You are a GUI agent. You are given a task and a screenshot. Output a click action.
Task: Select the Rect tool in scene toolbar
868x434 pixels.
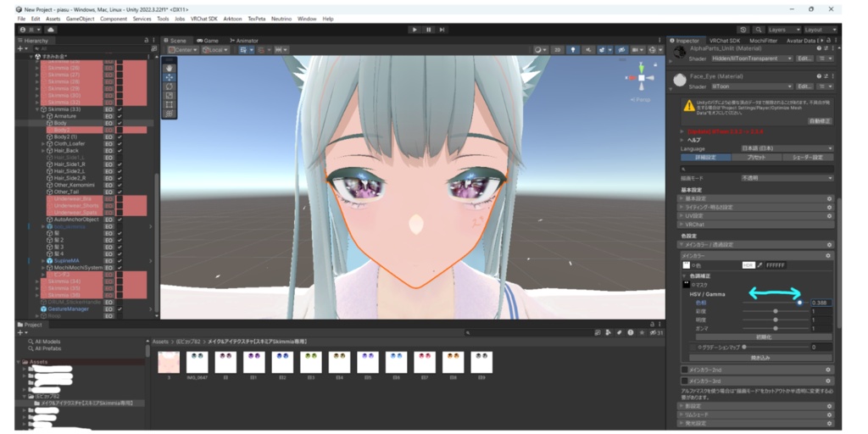click(170, 104)
